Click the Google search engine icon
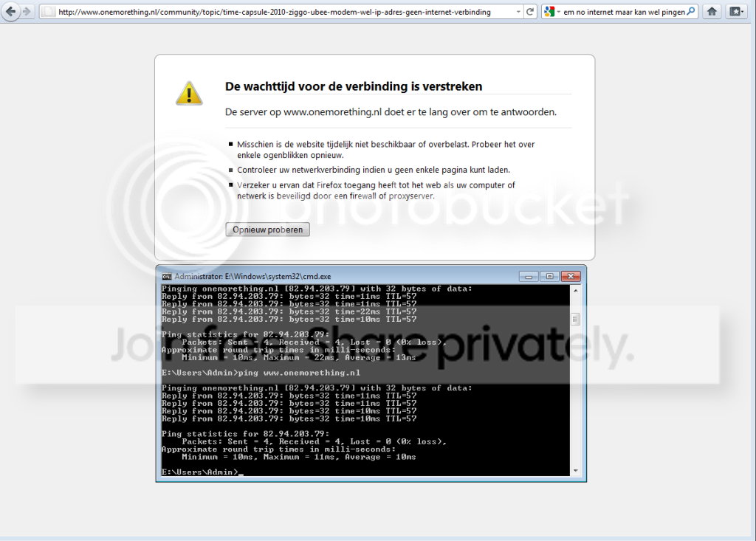 pyautogui.click(x=549, y=12)
